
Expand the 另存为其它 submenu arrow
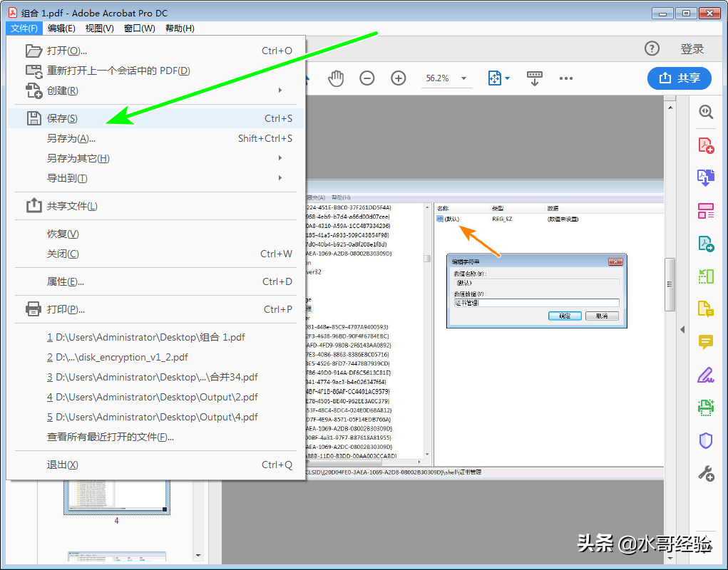[280, 158]
